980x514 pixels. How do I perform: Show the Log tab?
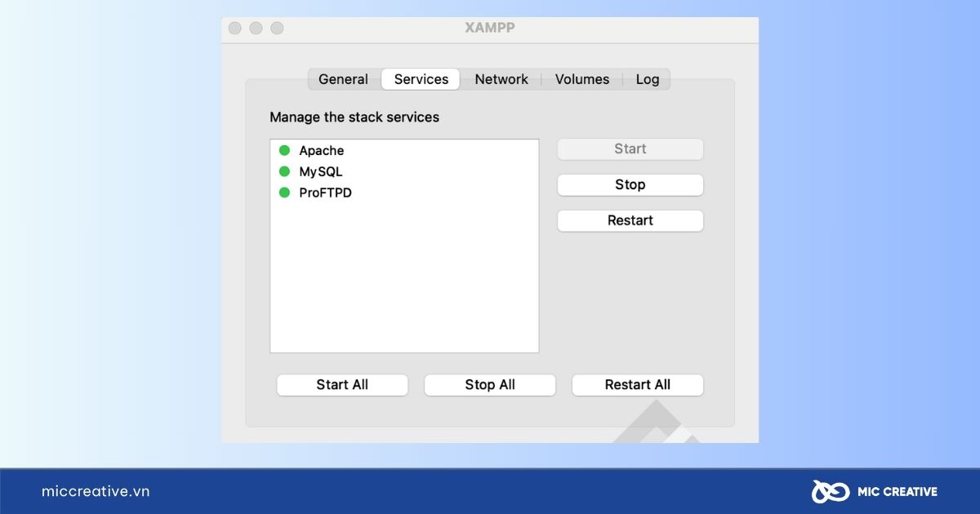pos(648,79)
